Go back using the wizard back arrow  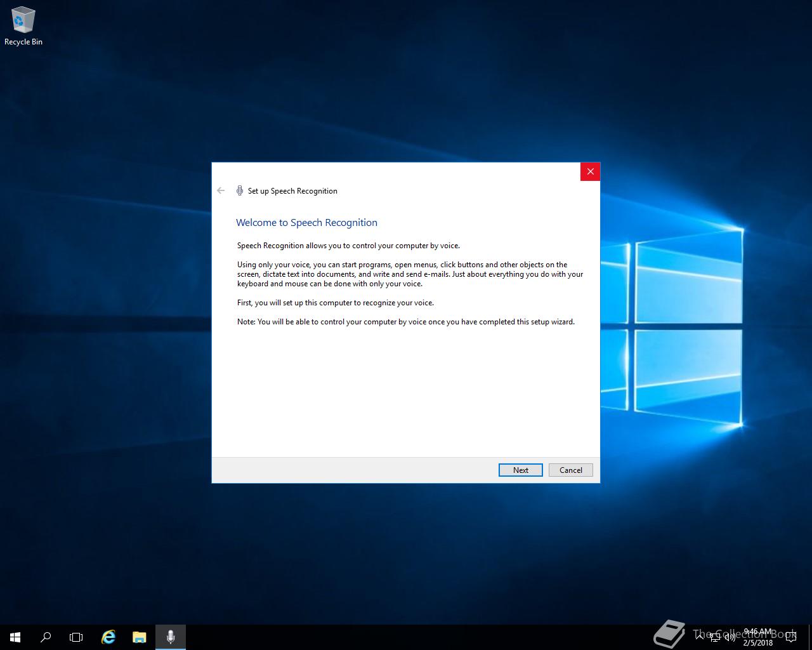221,190
